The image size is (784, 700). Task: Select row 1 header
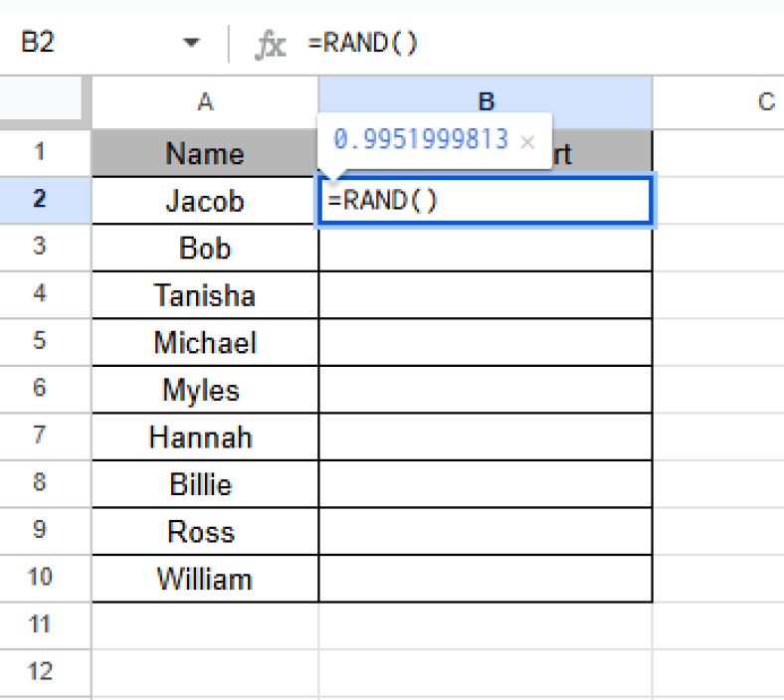pyautogui.click(x=41, y=152)
